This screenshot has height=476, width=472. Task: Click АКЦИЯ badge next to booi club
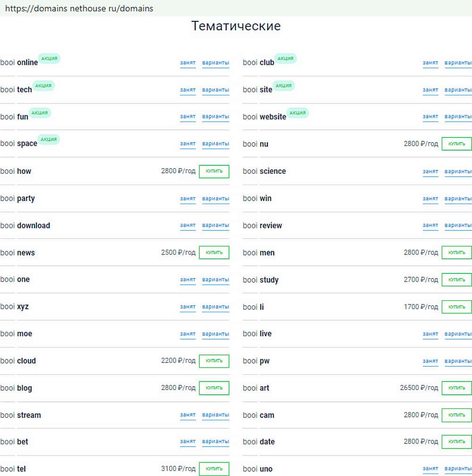[x=286, y=58]
